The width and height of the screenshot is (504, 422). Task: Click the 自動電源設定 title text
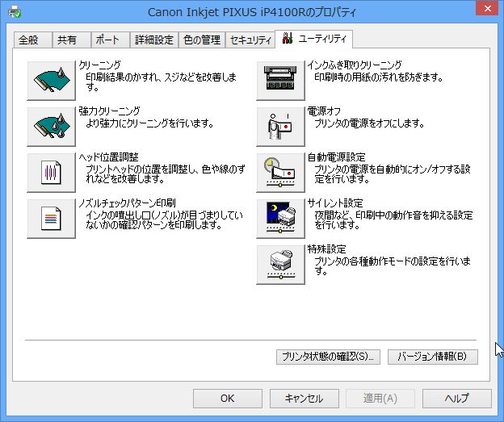point(337,157)
